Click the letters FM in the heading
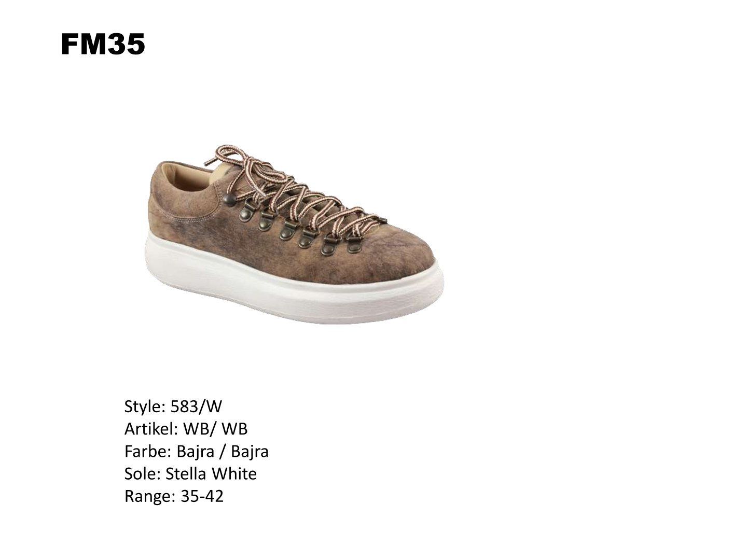 point(83,45)
